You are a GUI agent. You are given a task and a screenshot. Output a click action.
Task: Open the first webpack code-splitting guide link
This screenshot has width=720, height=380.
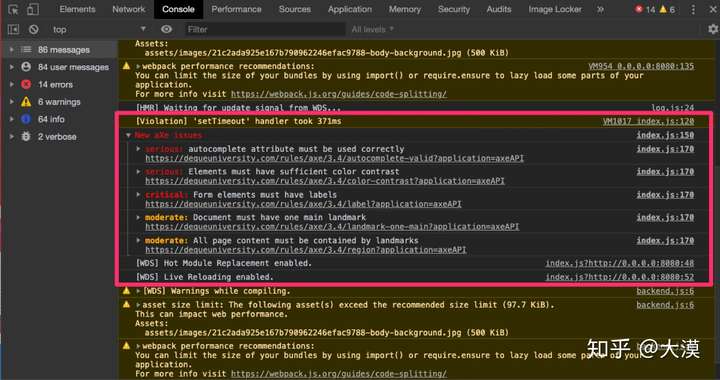(x=338, y=94)
